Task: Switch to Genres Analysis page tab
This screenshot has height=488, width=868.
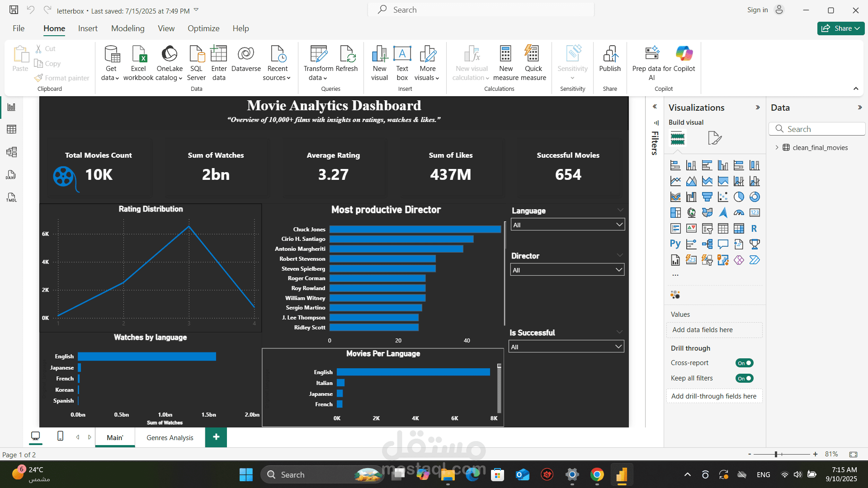Action: tap(170, 438)
